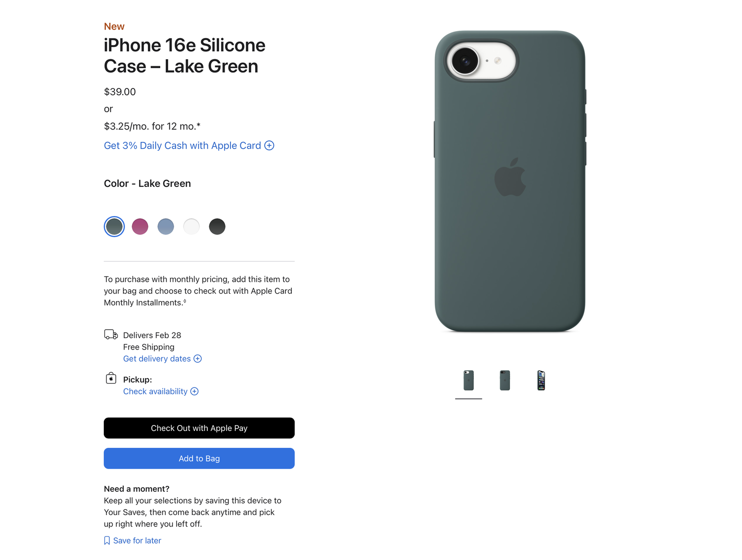Show first case back thumbnail view

tap(468, 381)
